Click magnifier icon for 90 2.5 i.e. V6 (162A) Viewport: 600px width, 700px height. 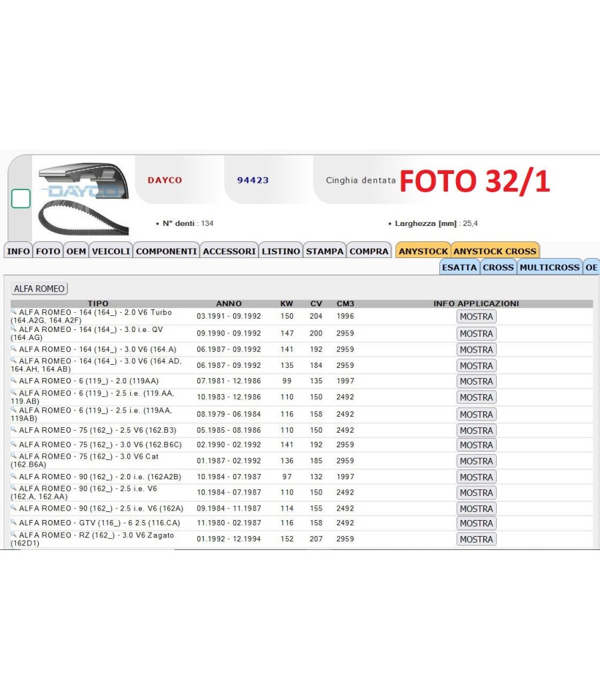click(14, 507)
